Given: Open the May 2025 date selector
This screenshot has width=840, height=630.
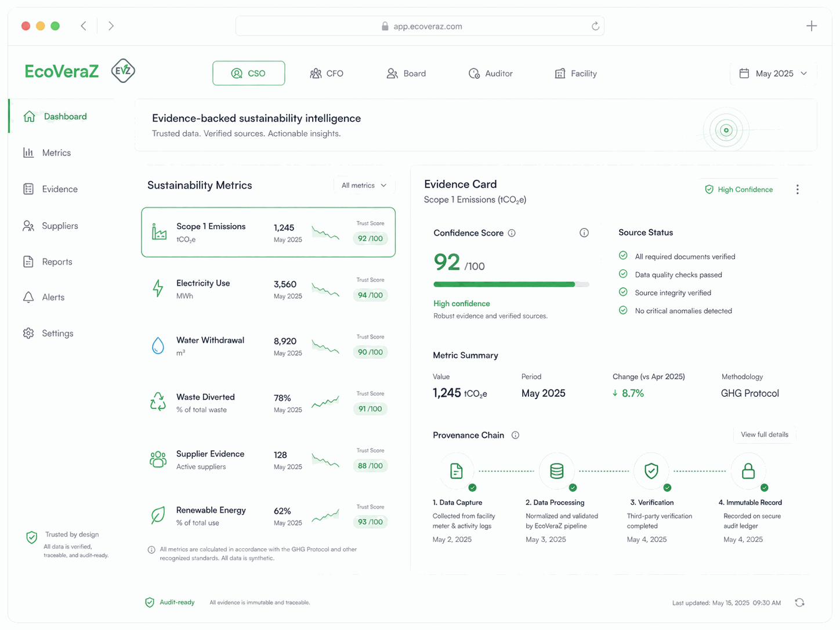Looking at the screenshot, I should click(x=773, y=74).
